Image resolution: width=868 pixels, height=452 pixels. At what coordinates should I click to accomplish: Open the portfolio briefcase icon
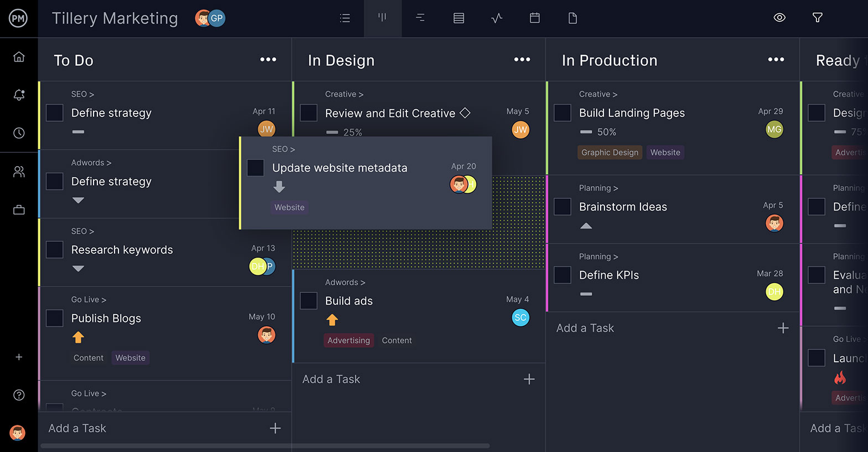(19, 210)
